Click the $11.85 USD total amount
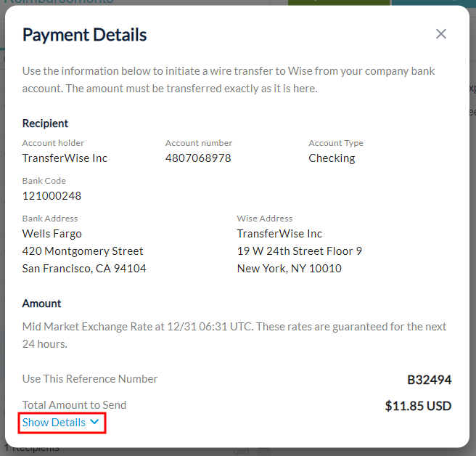 point(418,406)
